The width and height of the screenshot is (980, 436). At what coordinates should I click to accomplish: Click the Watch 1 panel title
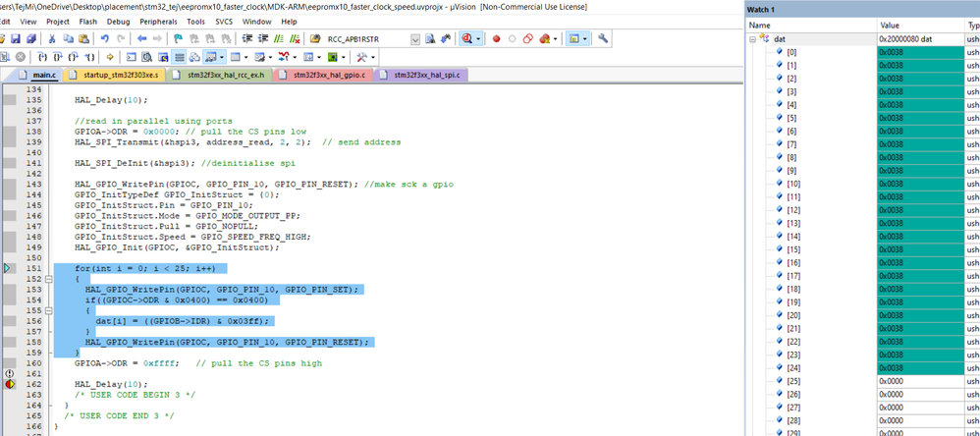(x=761, y=10)
